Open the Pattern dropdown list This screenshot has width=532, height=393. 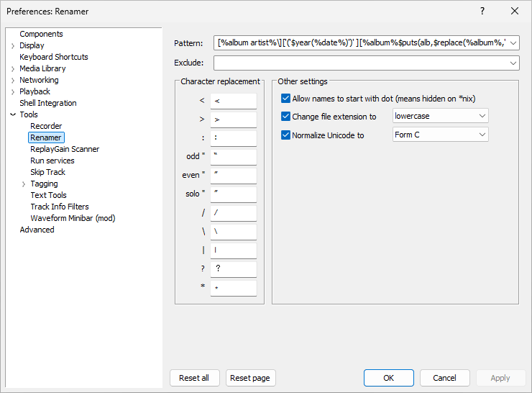tap(513, 43)
